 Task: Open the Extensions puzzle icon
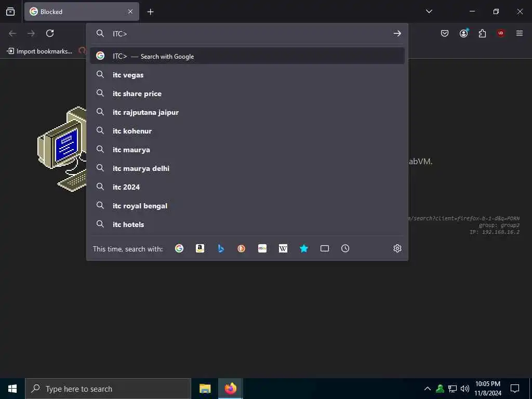pos(482,33)
